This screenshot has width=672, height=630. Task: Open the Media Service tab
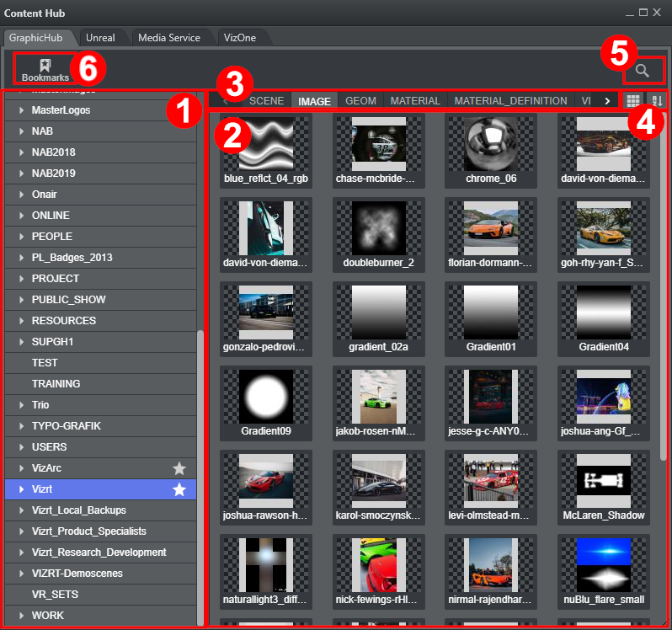click(169, 38)
